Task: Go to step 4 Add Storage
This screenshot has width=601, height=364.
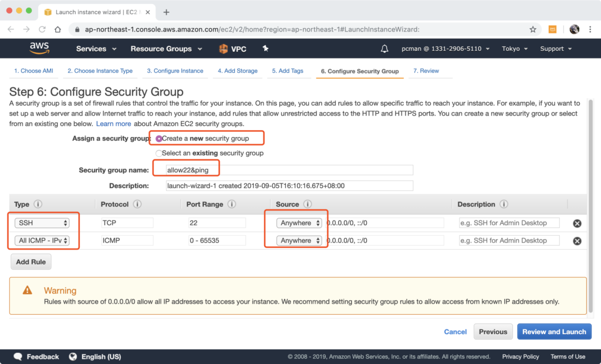Action: (x=238, y=71)
